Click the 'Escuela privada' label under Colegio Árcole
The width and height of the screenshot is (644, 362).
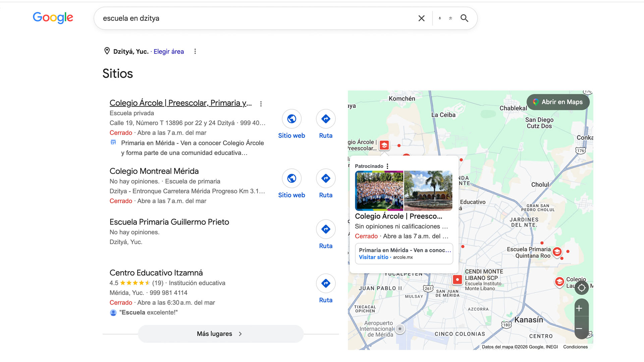click(132, 113)
